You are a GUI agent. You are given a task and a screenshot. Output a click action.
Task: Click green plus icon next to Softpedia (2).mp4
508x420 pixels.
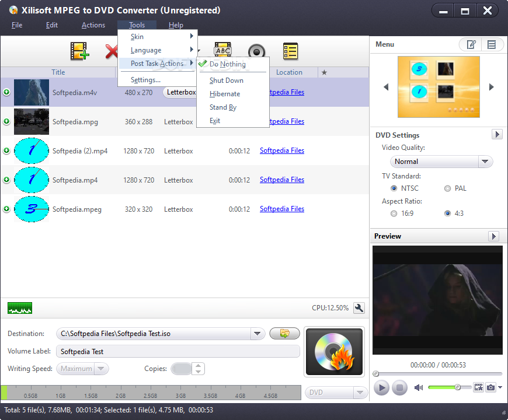[6, 150]
